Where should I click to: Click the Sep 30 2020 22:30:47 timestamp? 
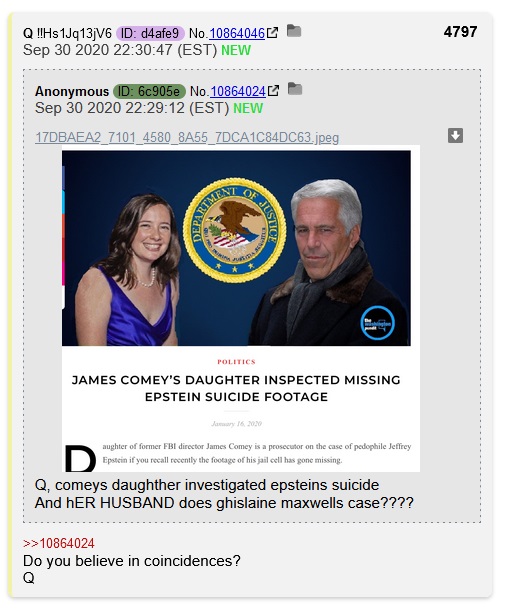pyautogui.click(x=120, y=50)
